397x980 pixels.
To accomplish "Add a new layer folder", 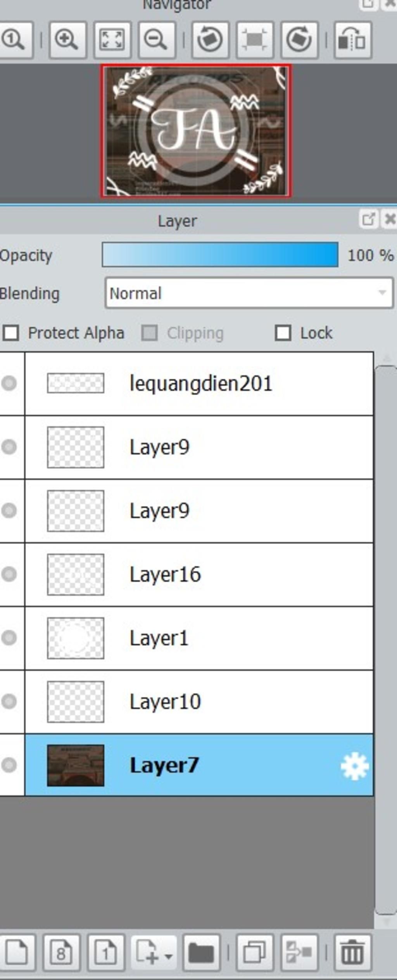I will click(201, 952).
